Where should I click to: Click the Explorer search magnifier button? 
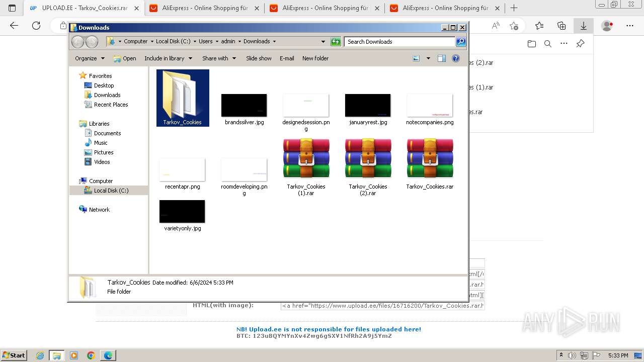(461, 42)
